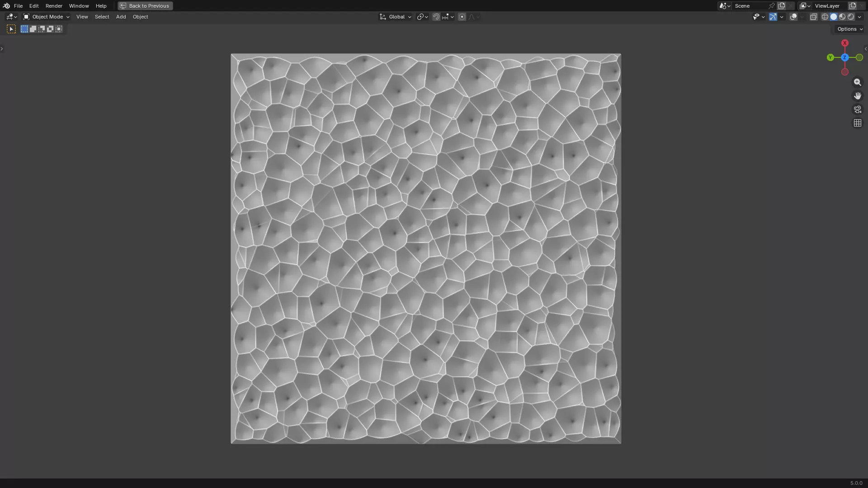Click the pan view hand icon

tap(857, 96)
